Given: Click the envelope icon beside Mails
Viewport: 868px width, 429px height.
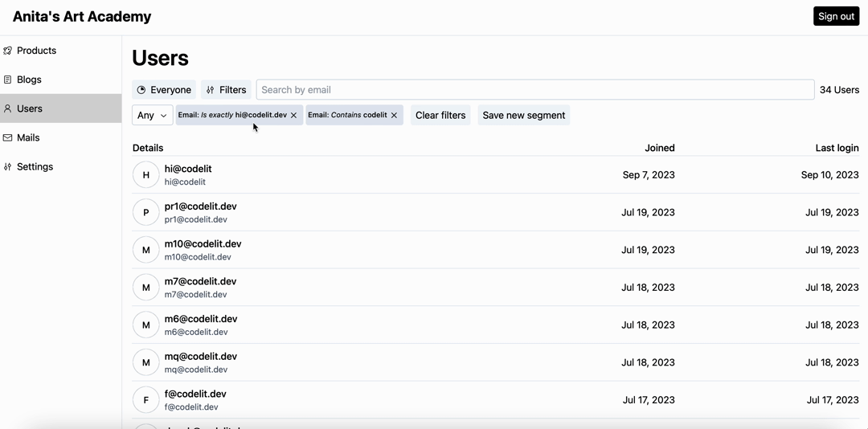Looking at the screenshot, I should (x=8, y=137).
